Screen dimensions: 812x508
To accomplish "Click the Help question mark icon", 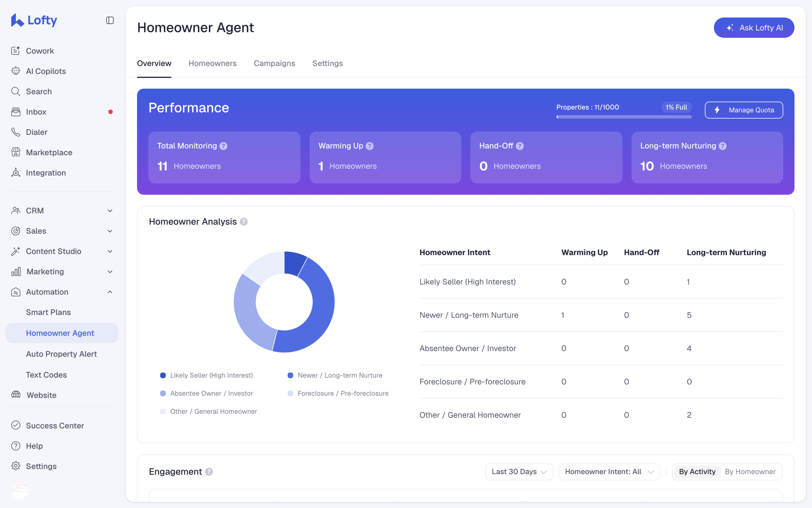I will [x=16, y=446].
